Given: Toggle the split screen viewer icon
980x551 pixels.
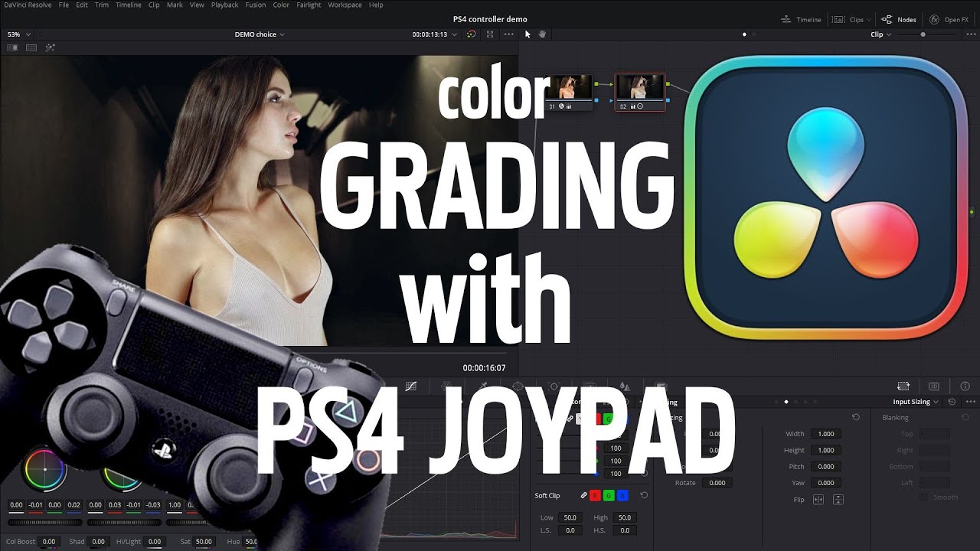Looking at the screenshot, I should (31, 47).
